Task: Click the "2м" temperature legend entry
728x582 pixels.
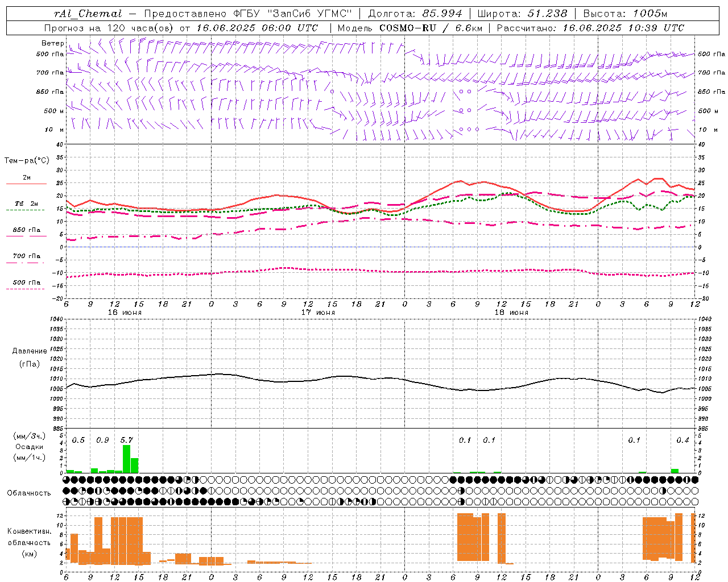Action: click(x=27, y=177)
